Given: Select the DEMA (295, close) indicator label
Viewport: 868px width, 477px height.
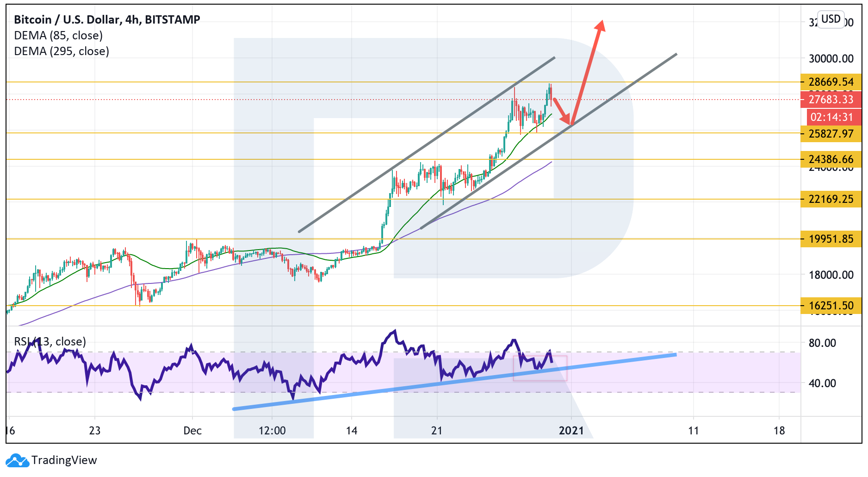Looking at the screenshot, I should click(x=62, y=51).
